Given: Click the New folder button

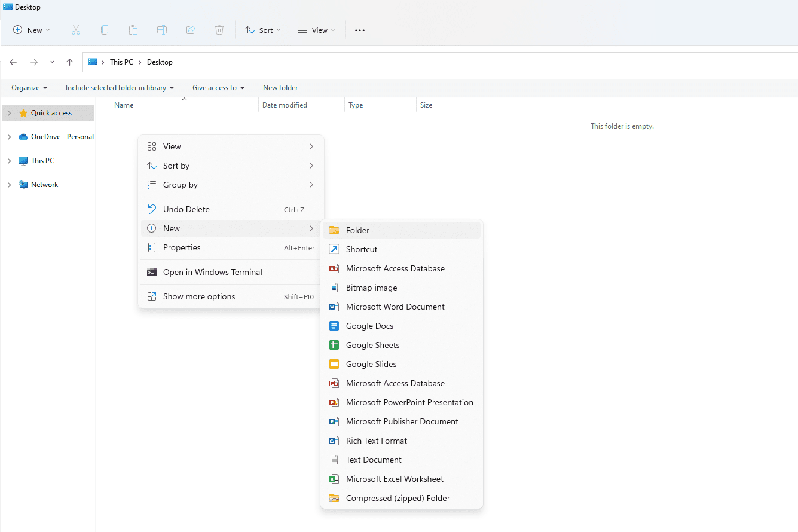Looking at the screenshot, I should click(280, 88).
